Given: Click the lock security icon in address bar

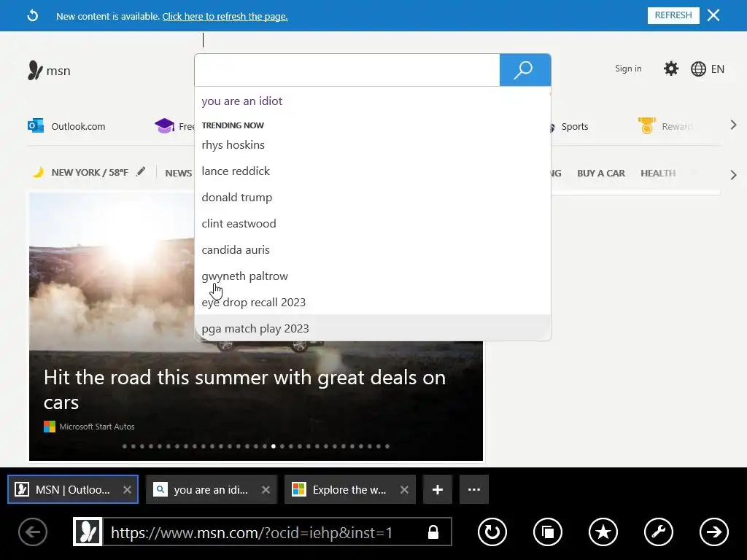Looking at the screenshot, I should 433,532.
